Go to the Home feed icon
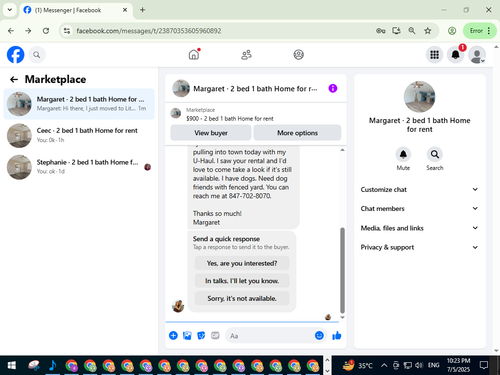Viewport: 500px width, 375px height. coord(194,54)
